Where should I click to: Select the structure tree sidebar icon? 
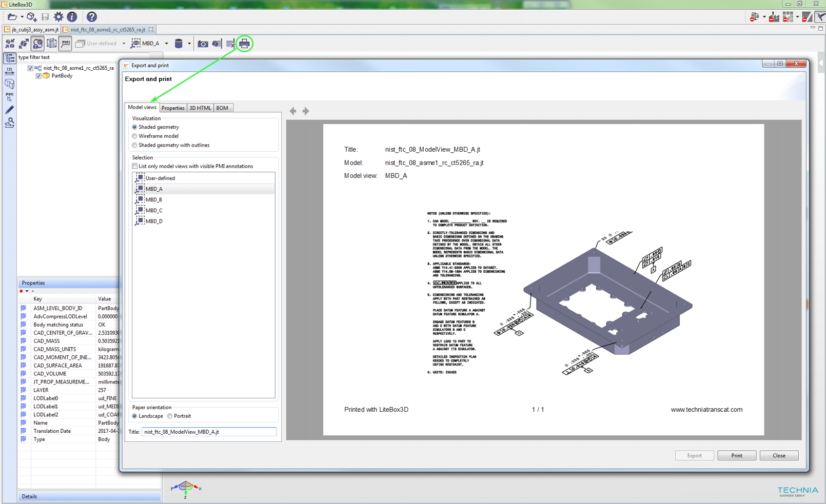tap(10, 58)
